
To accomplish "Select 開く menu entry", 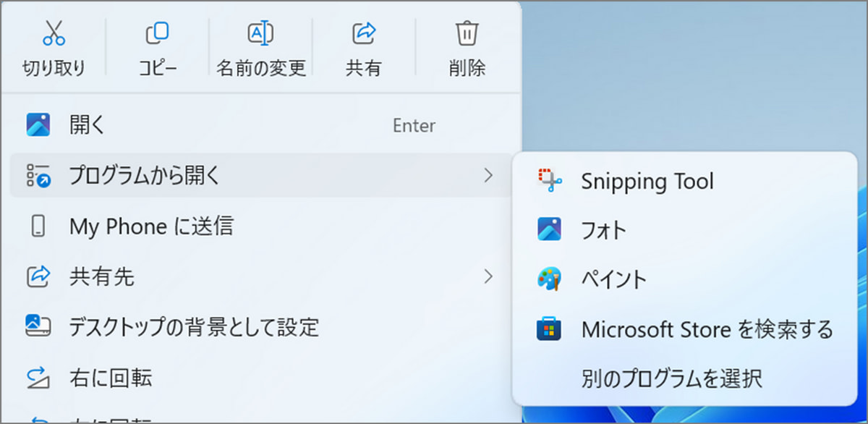I will (88, 125).
